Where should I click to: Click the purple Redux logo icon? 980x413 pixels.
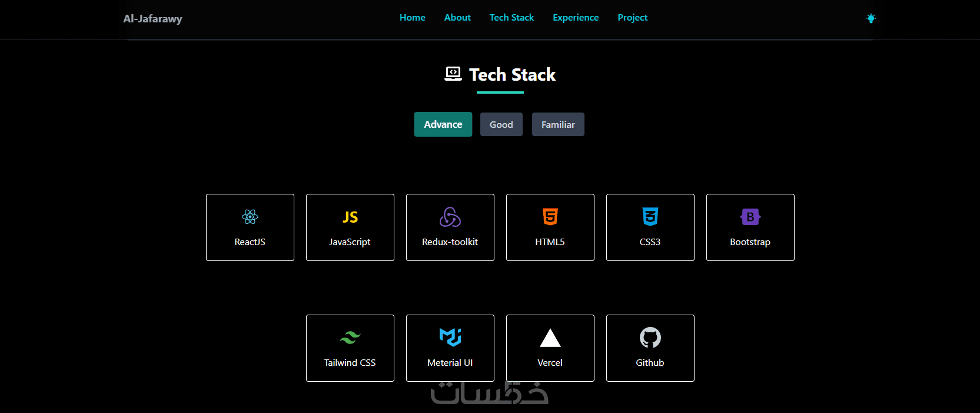click(450, 217)
